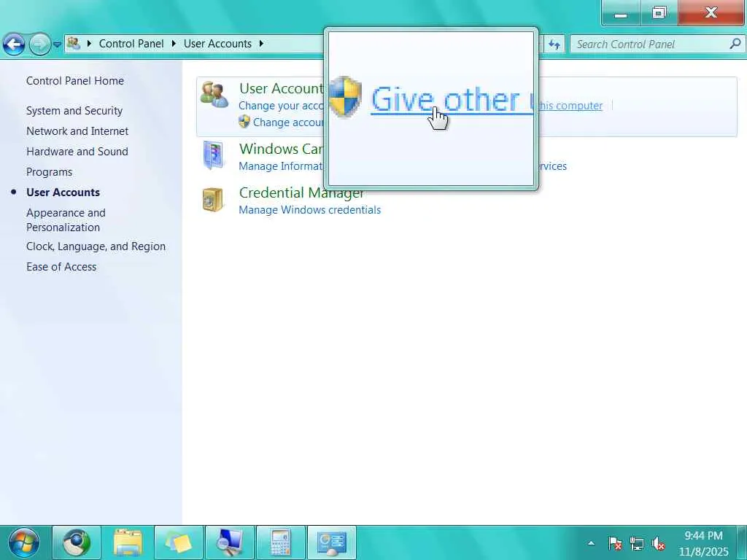Open the Credential Manager heading
This screenshot has height=560, width=747.
[x=302, y=192]
